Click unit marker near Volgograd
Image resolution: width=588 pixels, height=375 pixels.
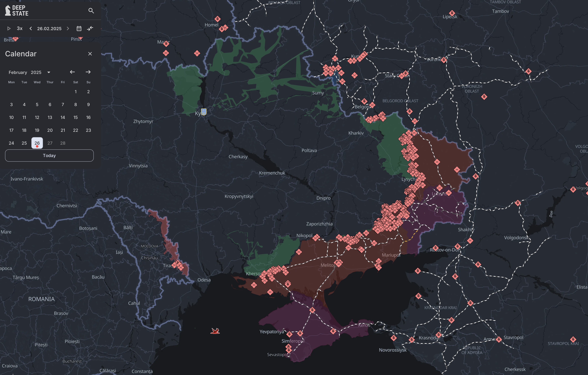573,189
